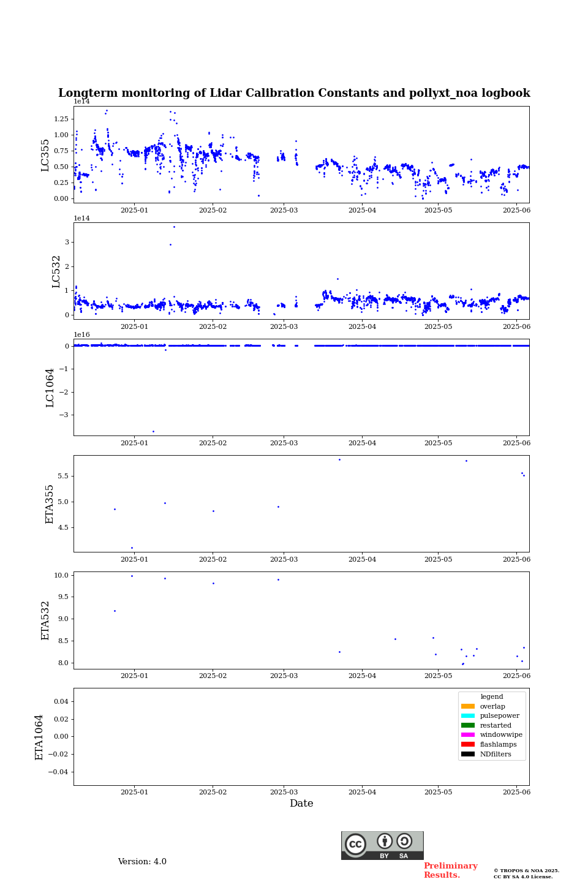Click the '0.04' tick on ETA1064 axis
This screenshot has height=882, width=588.
click(x=62, y=701)
